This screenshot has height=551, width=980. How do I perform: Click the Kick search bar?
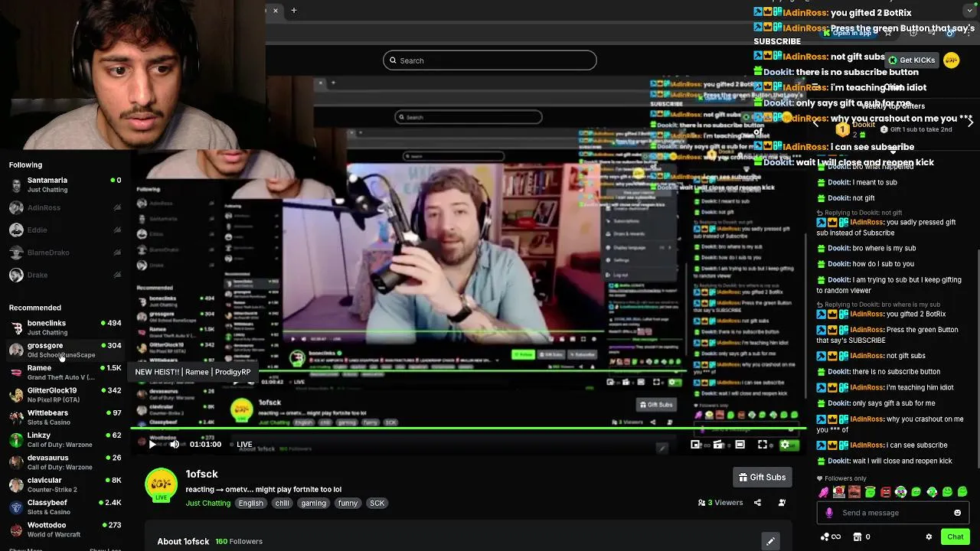click(490, 60)
